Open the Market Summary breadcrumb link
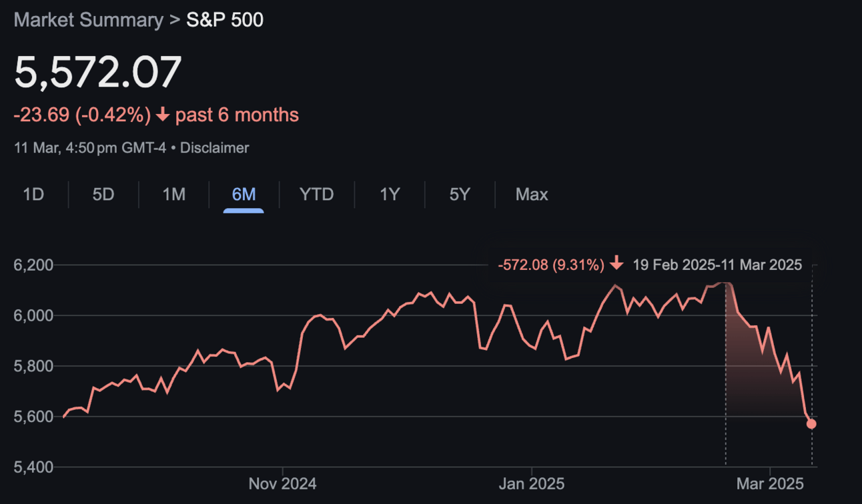 [88, 20]
